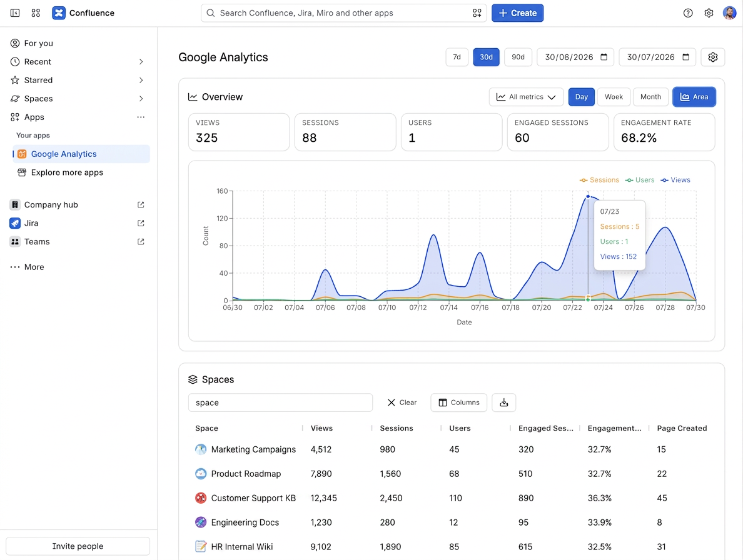Screen dimensions: 743x560
Task: Open Confluence settings gear in top bar
Action: point(709,13)
